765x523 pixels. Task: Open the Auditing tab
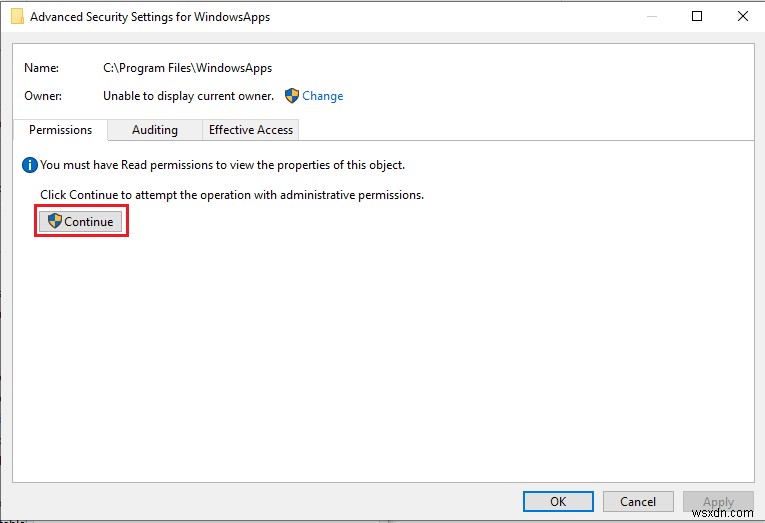155,130
